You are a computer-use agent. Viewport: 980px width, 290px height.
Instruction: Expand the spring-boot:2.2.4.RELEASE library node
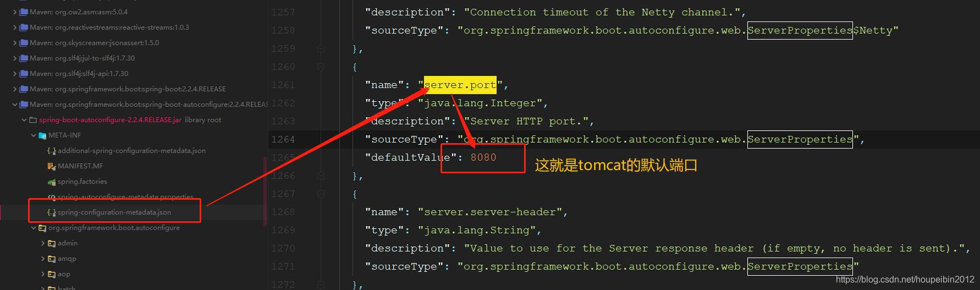(x=15, y=89)
